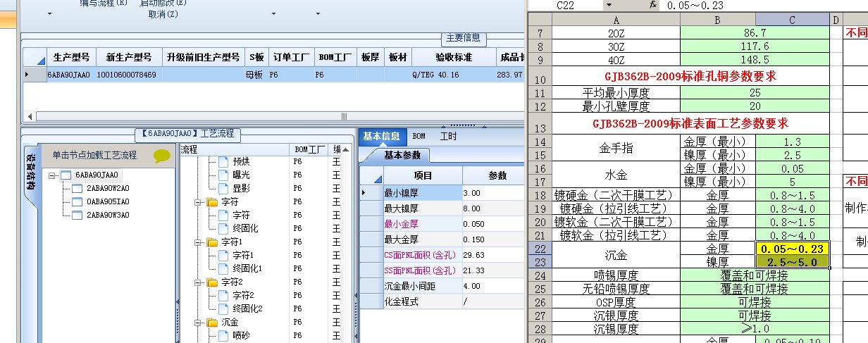Click the 最大镍厚 value 8.00
868x343 pixels.
[x=493, y=208]
